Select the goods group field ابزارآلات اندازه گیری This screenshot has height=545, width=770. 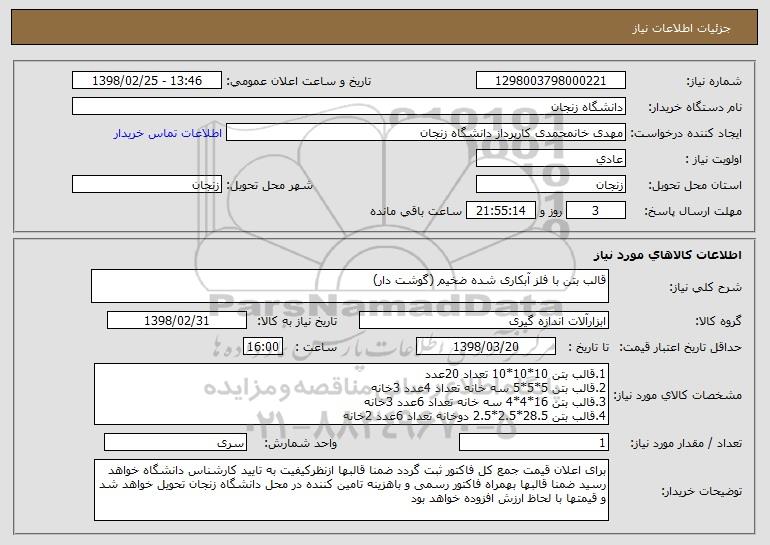pyautogui.click(x=484, y=321)
